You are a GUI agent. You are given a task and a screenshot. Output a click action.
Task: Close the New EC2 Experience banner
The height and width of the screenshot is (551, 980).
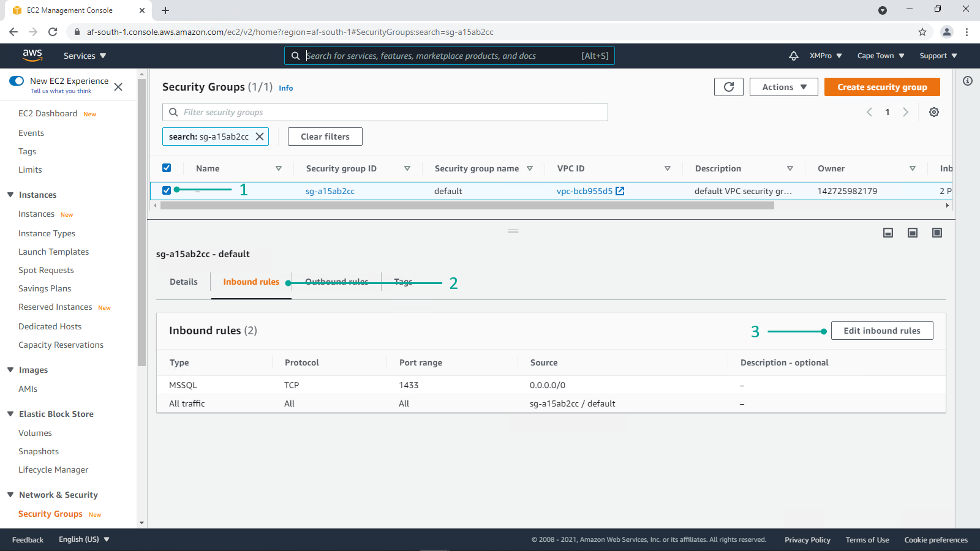click(118, 87)
